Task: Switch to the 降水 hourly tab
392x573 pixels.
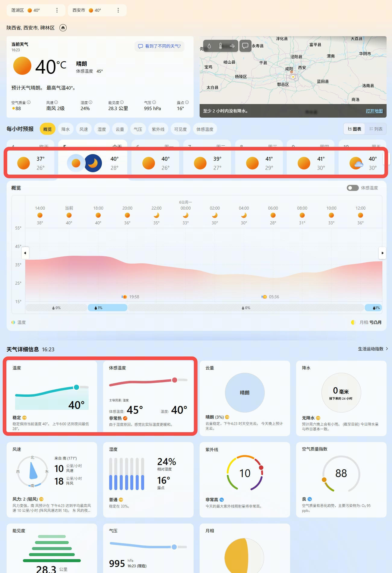Action: [65, 129]
